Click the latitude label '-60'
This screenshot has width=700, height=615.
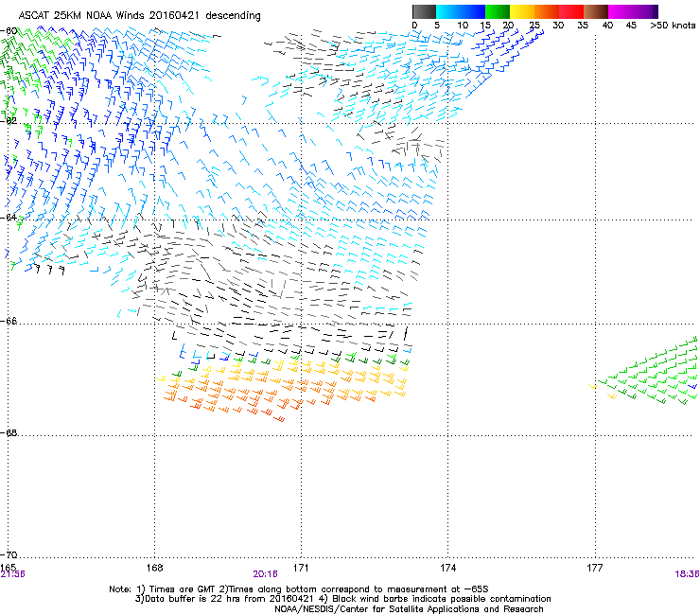[x=9, y=31]
